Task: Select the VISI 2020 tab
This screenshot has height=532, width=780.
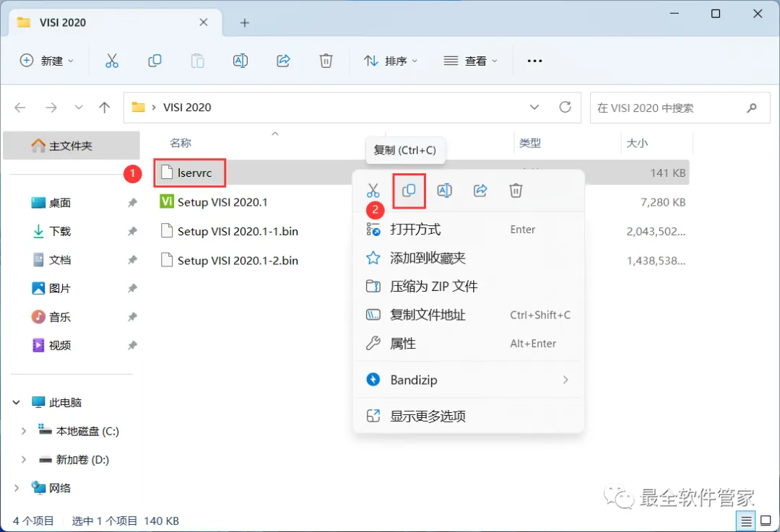Action: pyautogui.click(x=116, y=22)
